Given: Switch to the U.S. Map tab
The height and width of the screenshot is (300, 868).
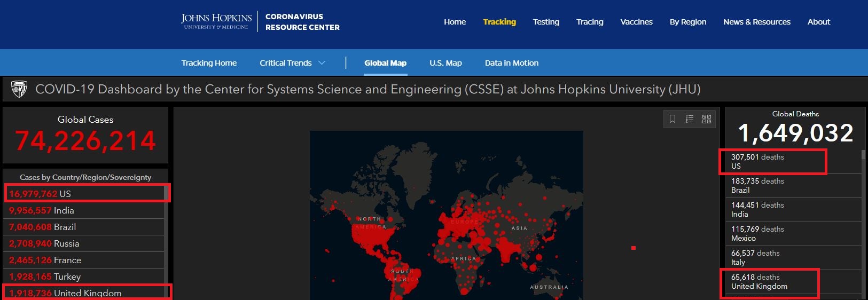Looking at the screenshot, I should (x=445, y=63).
